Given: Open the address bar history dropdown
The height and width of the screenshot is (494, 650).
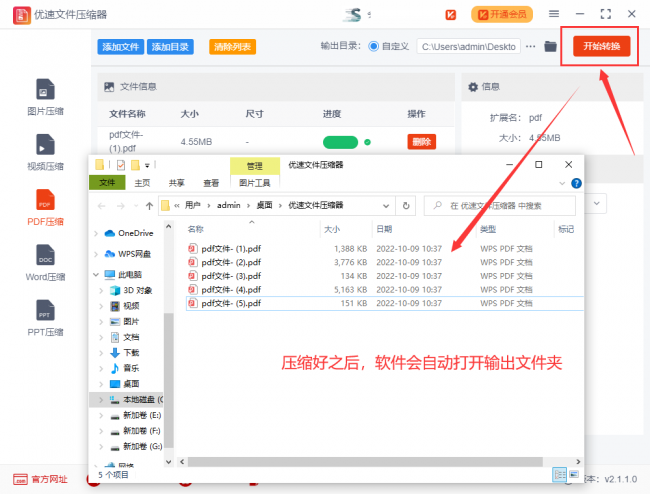Looking at the screenshot, I should coord(386,206).
